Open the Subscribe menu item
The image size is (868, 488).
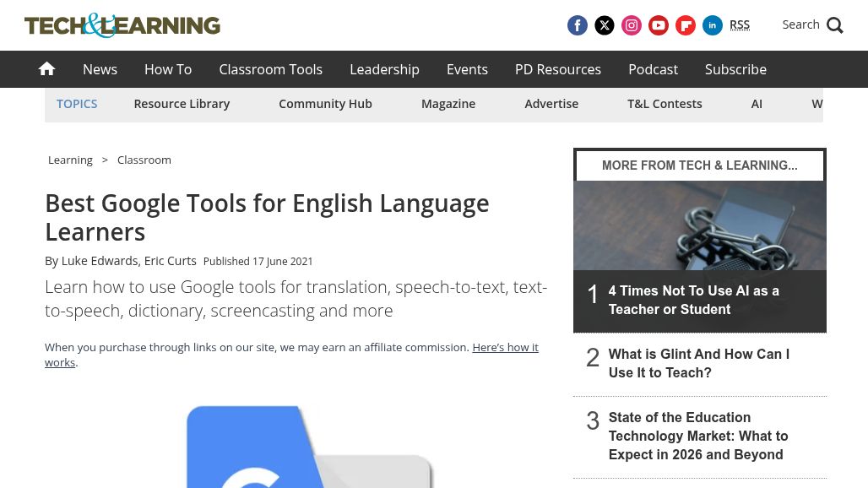[735, 69]
